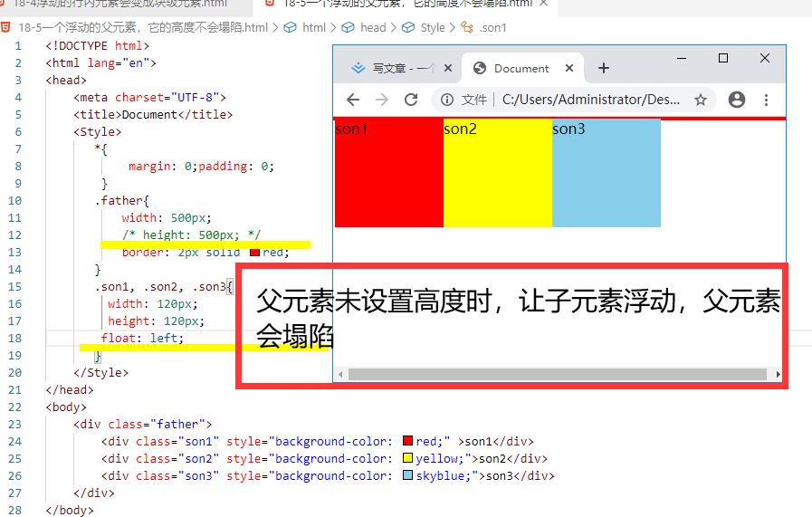Open the red border color swatch
Image resolution: width=812 pixels, height=517 pixels.
pos(254,253)
